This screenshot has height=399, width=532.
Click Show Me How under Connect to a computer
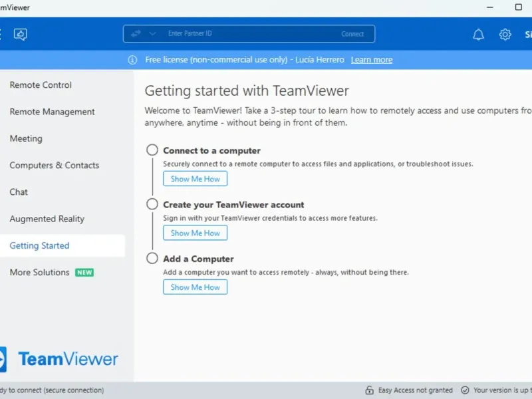(x=195, y=179)
